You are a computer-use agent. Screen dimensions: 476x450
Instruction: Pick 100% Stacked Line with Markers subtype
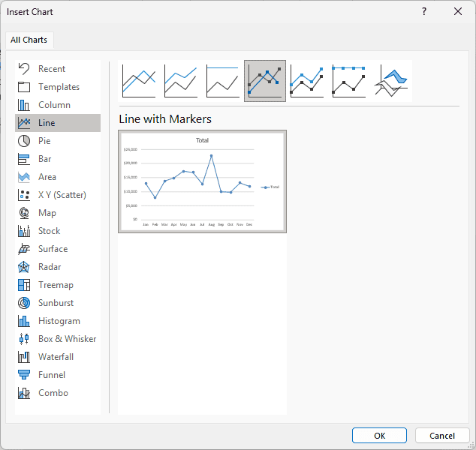tap(349, 81)
